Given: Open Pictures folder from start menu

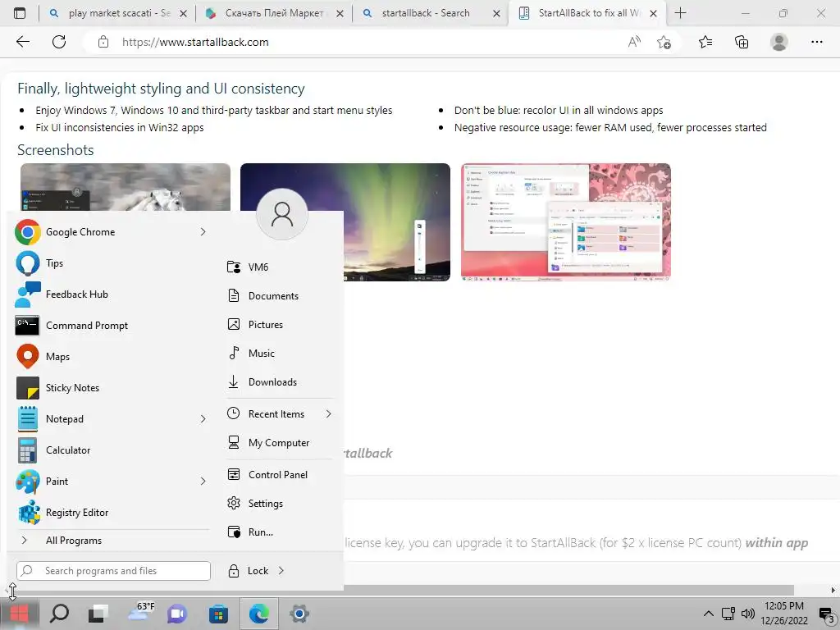Looking at the screenshot, I should (x=280, y=325).
